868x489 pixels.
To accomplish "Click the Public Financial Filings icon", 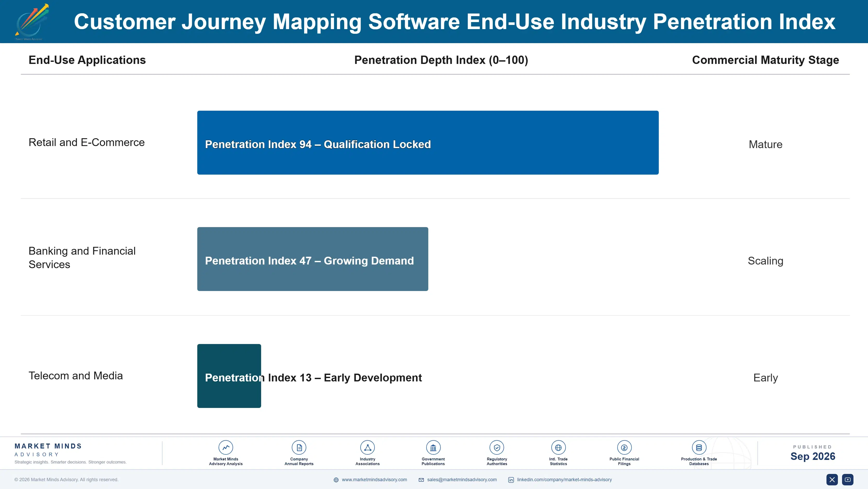I will (x=624, y=447).
